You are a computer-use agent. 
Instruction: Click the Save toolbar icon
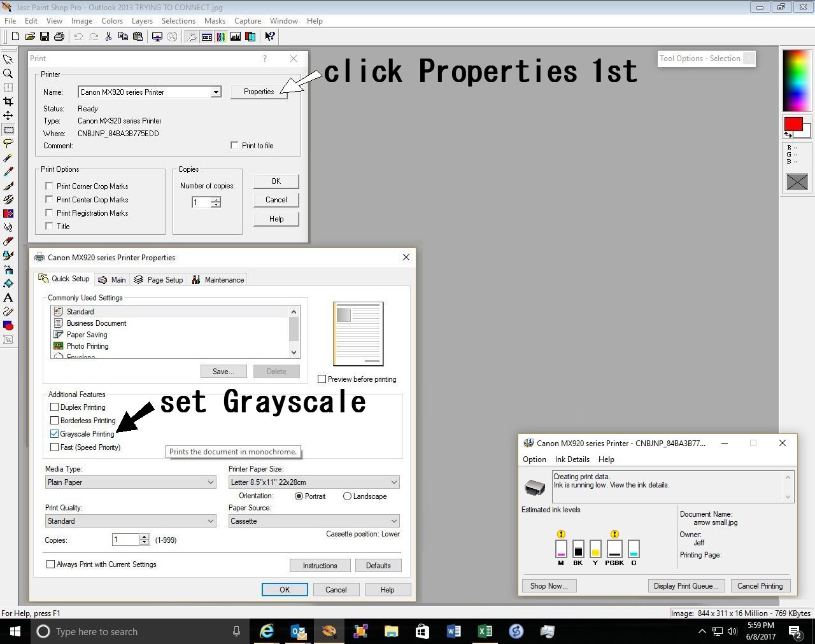click(x=45, y=37)
